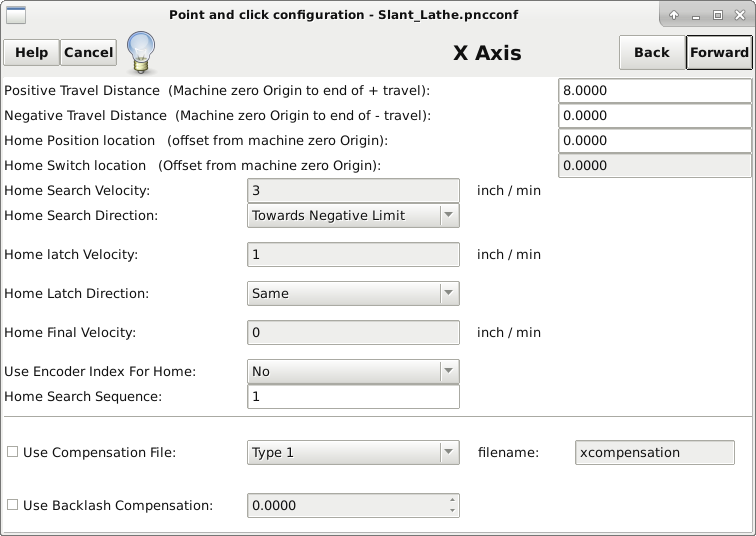Open Home Latch Direction dropdown
Image resolution: width=756 pixels, height=536 pixels.
(353, 293)
